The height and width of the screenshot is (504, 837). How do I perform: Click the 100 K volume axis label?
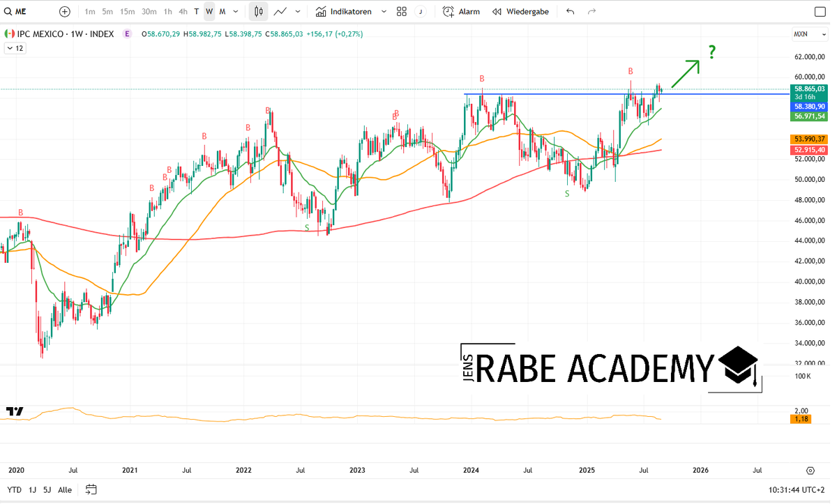coord(803,376)
